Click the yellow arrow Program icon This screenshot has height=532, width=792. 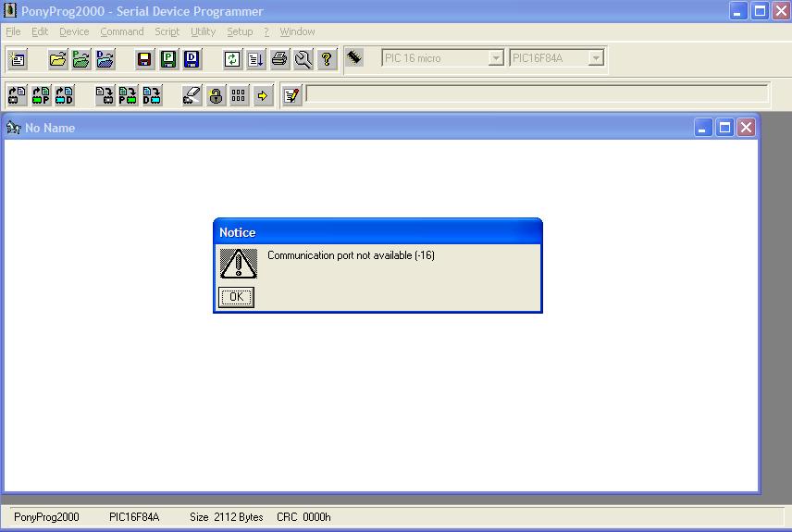pos(263,95)
